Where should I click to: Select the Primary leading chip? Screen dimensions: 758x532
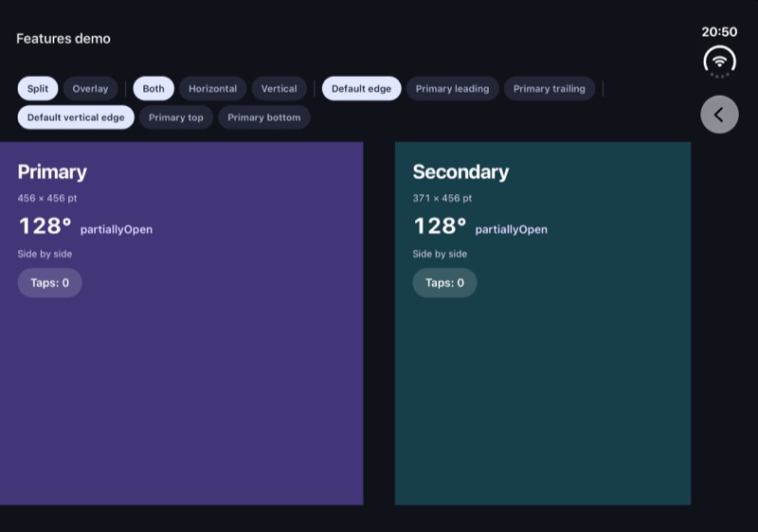pos(453,89)
